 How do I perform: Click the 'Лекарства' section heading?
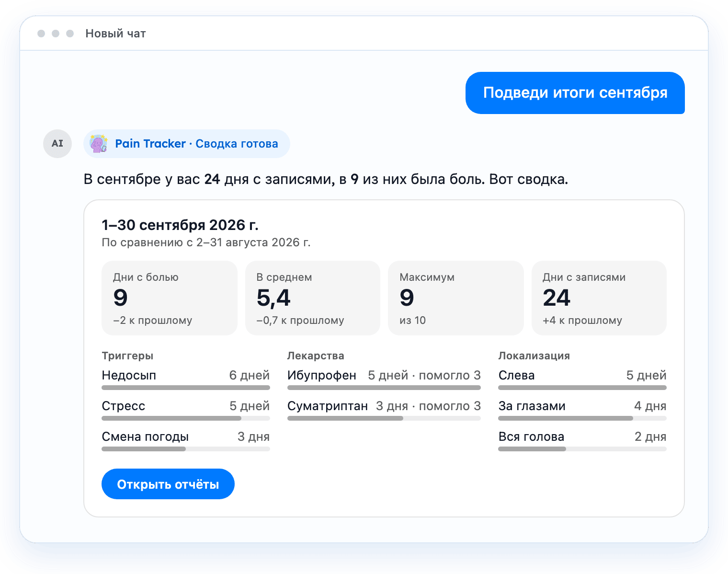[x=316, y=356]
